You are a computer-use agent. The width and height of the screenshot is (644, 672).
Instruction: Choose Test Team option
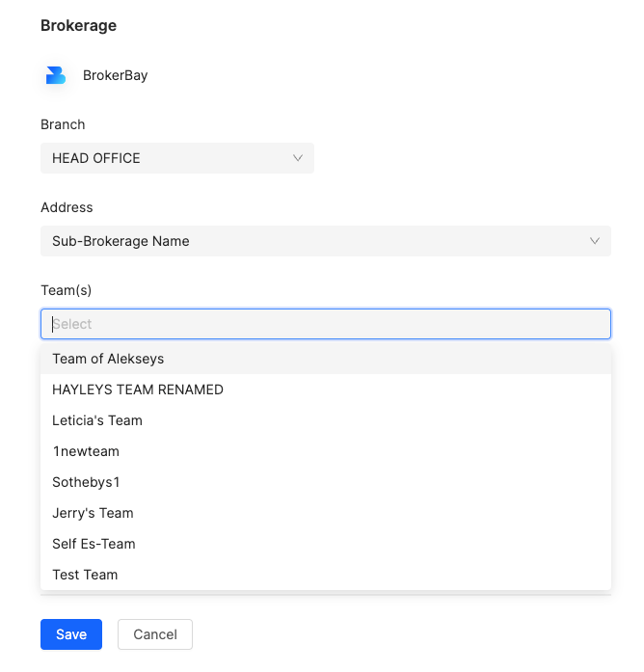(x=326, y=575)
